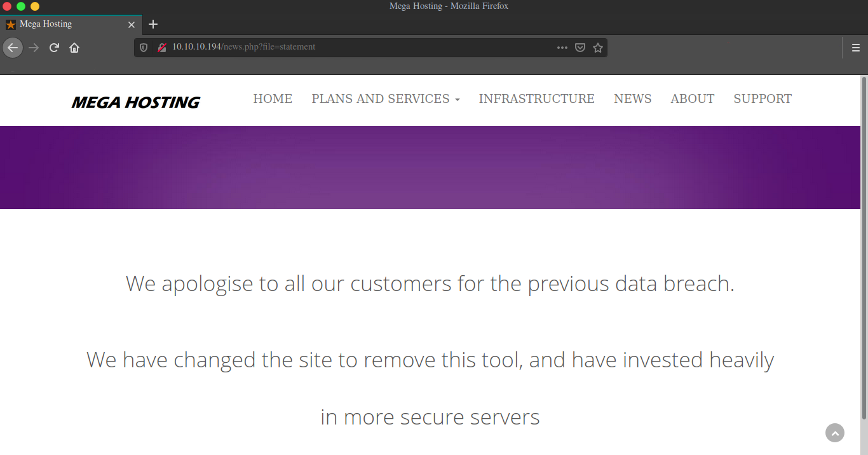Screen dimensions: 868x455
Task: Open page actions three-dot menu
Action: 562,47
